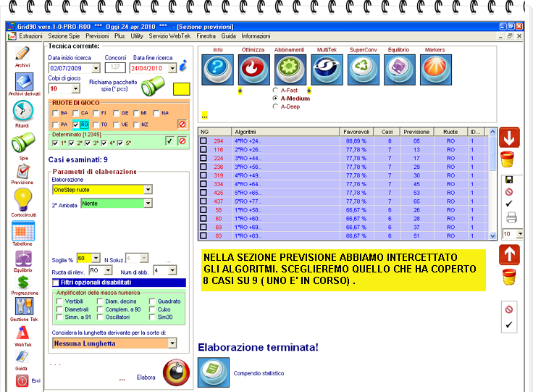Click the SuperConv recycle button
533x392 pixels.
coord(364,70)
